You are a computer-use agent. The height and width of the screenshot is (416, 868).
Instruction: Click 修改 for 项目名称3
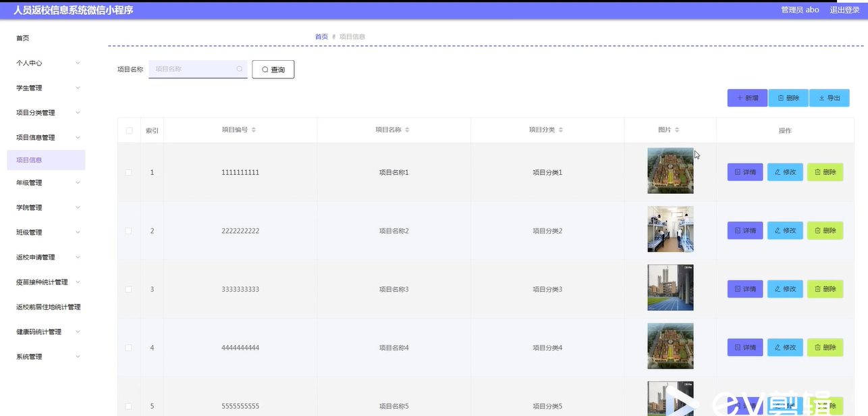(x=785, y=289)
